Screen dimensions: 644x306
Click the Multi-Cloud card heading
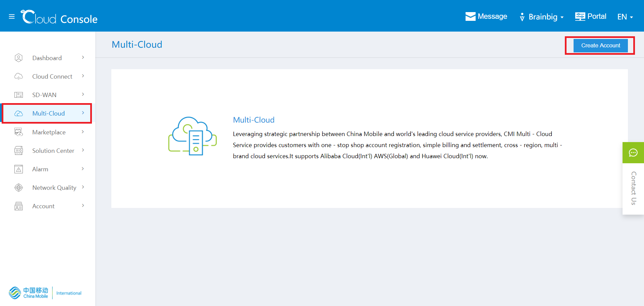[254, 120]
